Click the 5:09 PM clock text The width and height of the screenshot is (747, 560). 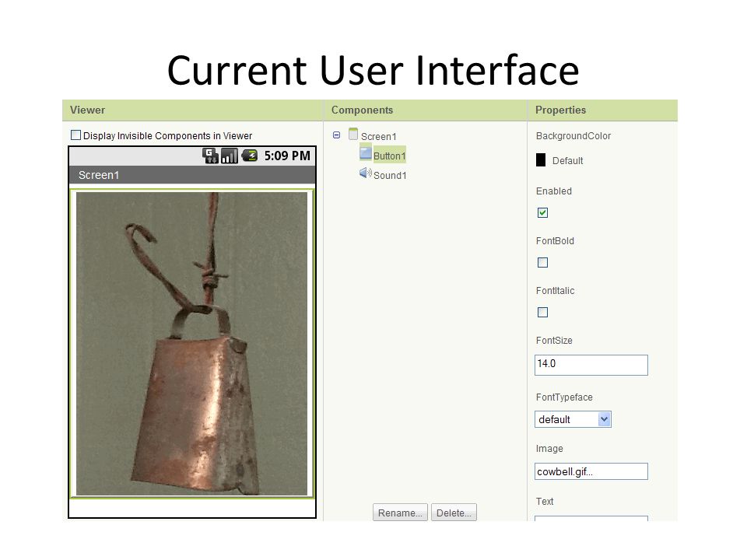point(287,156)
